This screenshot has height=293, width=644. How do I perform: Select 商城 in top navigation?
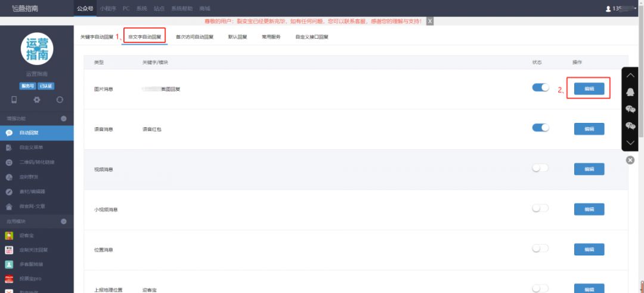click(x=205, y=8)
